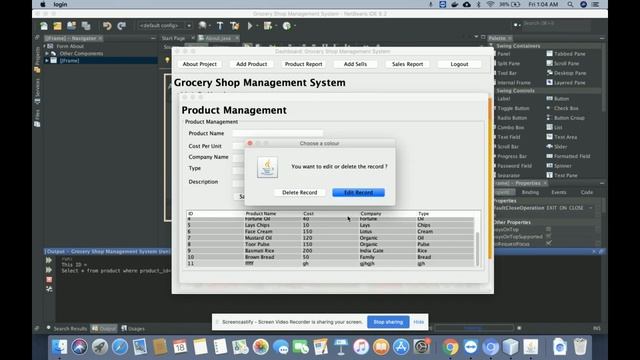Click the Debug Project toolbar icon
This screenshot has width=640, height=360.
point(268,26)
